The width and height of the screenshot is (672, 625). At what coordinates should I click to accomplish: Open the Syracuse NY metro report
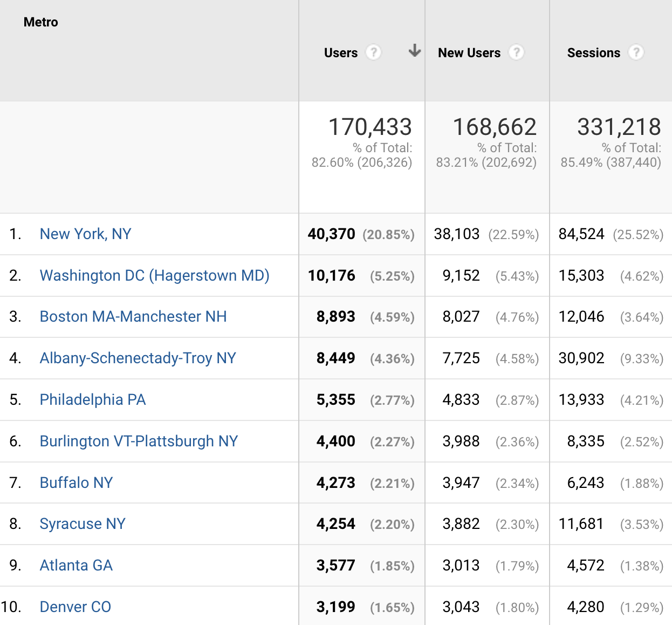82,524
